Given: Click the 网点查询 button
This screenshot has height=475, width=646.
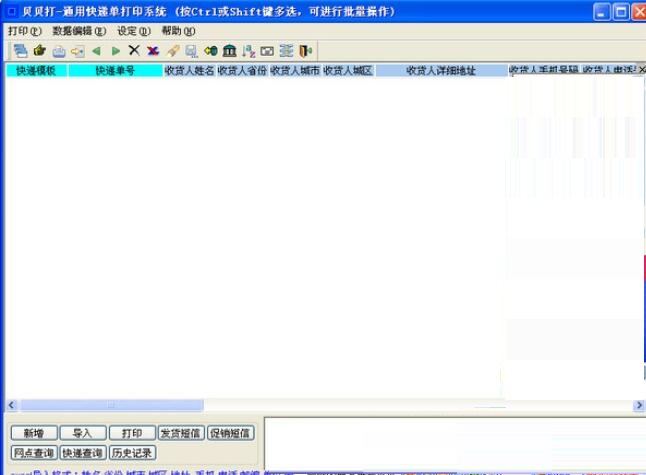Looking at the screenshot, I should pyautogui.click(x=34, y=453).
